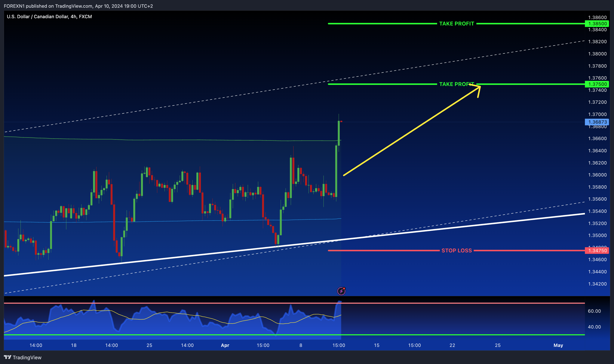This screenshot has width=614, height=364.
Task: Click the 18 date label on time axis
Action: tap(74, 345)
